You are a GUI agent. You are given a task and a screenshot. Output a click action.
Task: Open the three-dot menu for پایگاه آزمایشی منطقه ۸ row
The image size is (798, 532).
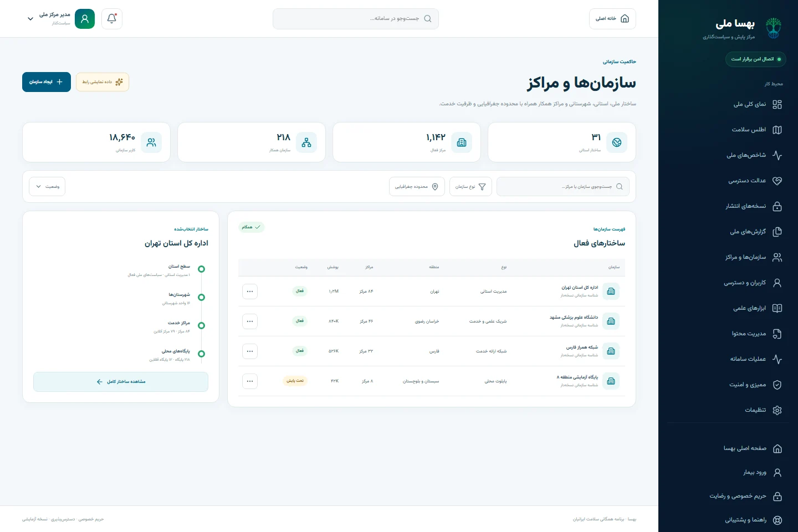pyautogui.click(x=250, y=381)
